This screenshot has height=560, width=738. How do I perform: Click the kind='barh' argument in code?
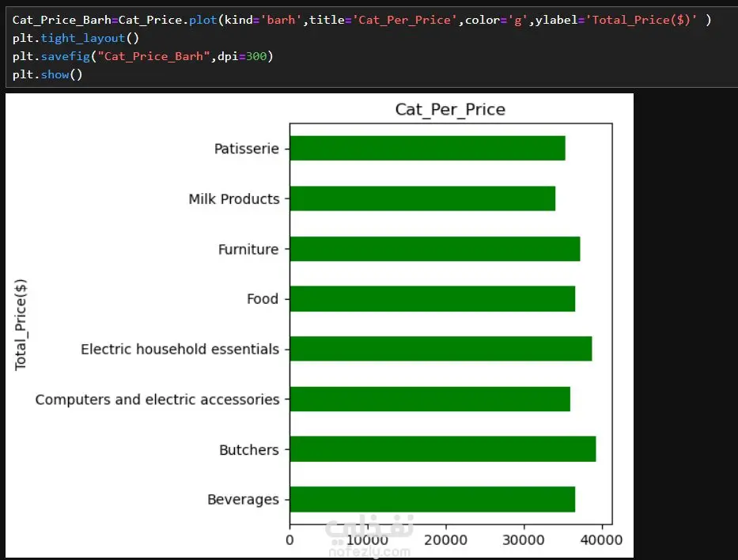pyautogui.click(x=263, y=21)
